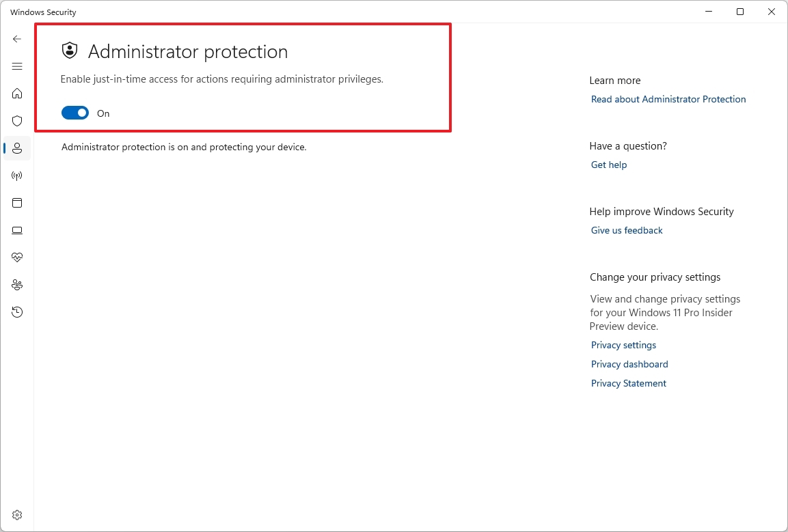Open Account protection from the sidebar

click(16, 148)
